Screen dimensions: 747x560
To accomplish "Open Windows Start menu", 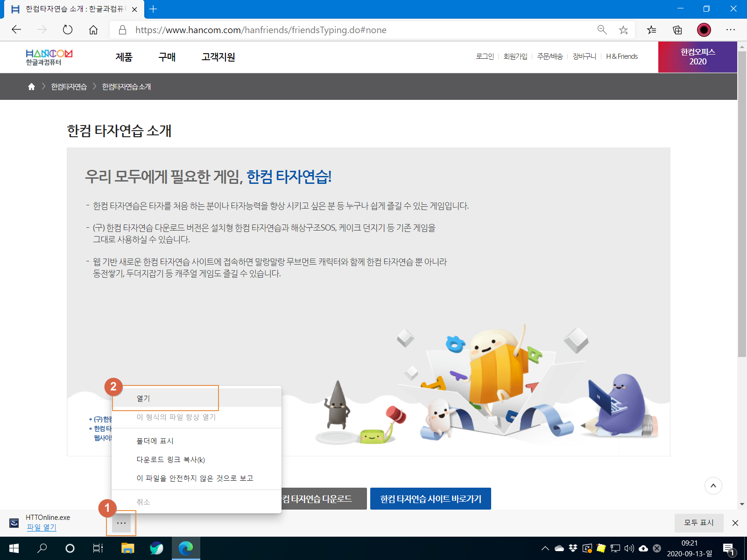I will coord(14,548).
